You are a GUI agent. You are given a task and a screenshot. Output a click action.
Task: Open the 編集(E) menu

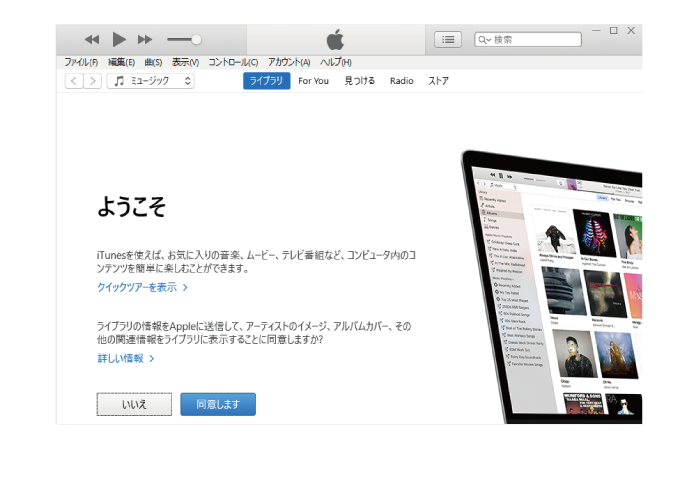point(121,62)
